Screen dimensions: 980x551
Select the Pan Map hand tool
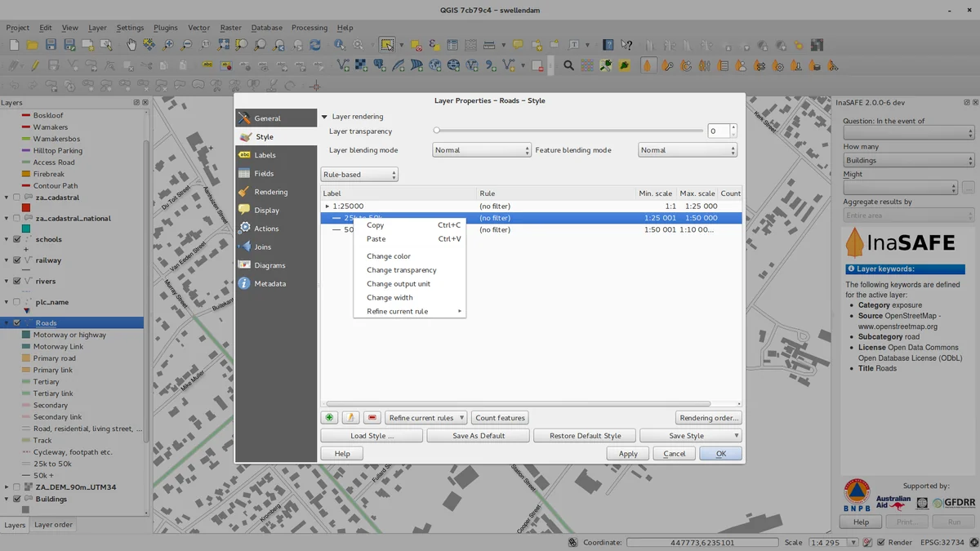pos(131,45)
